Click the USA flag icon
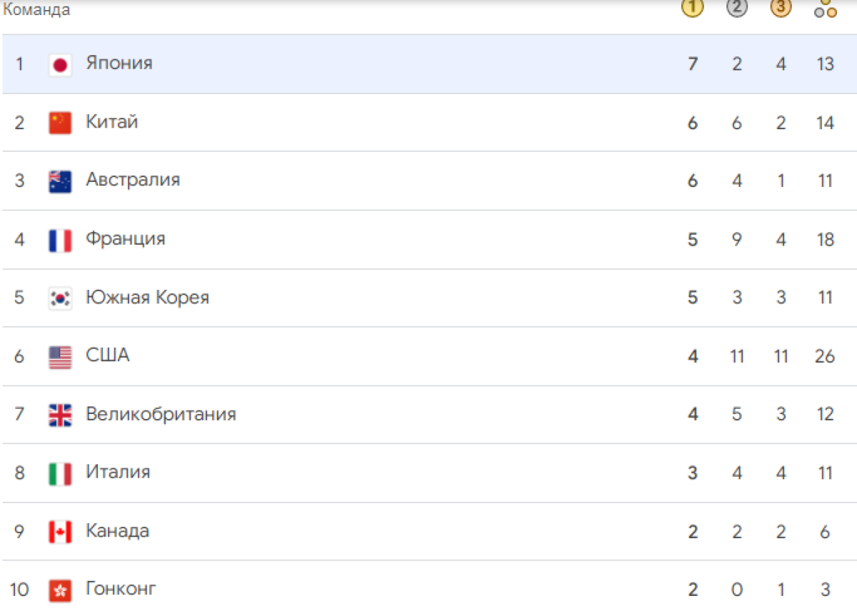Screen dimensions: 857x616 point(60,357)
